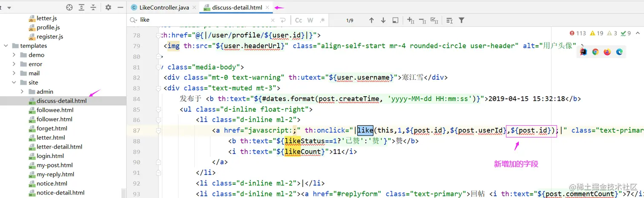
Task: Open page in Firefox browser icon
Action: click(607, 52)
